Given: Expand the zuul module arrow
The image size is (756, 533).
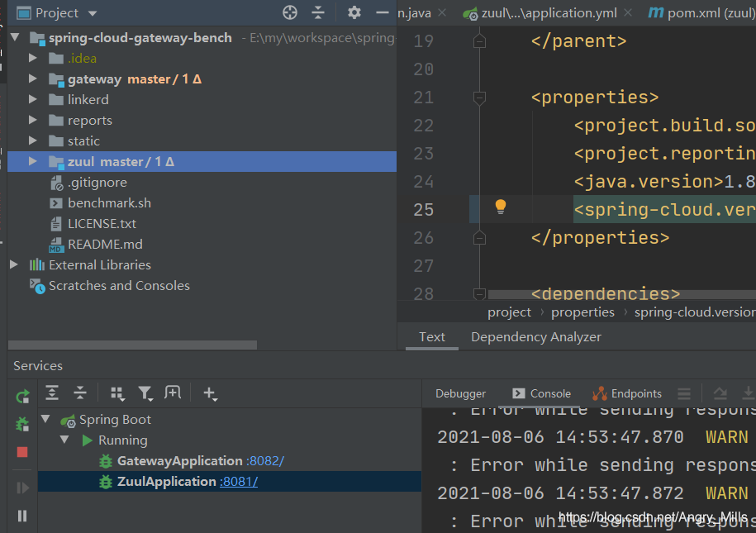Looking at the screenshot, I should (32, 161).
